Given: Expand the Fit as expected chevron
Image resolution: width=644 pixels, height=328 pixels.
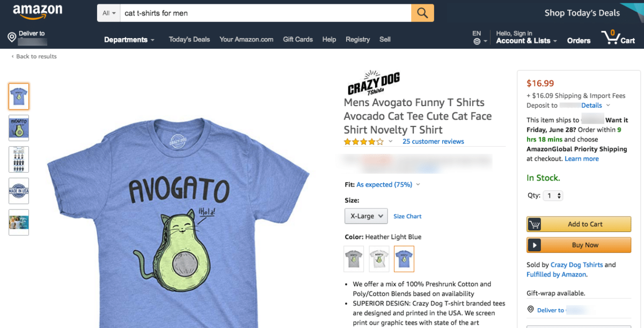Looking at the screenshot, I should pos(418,185).
